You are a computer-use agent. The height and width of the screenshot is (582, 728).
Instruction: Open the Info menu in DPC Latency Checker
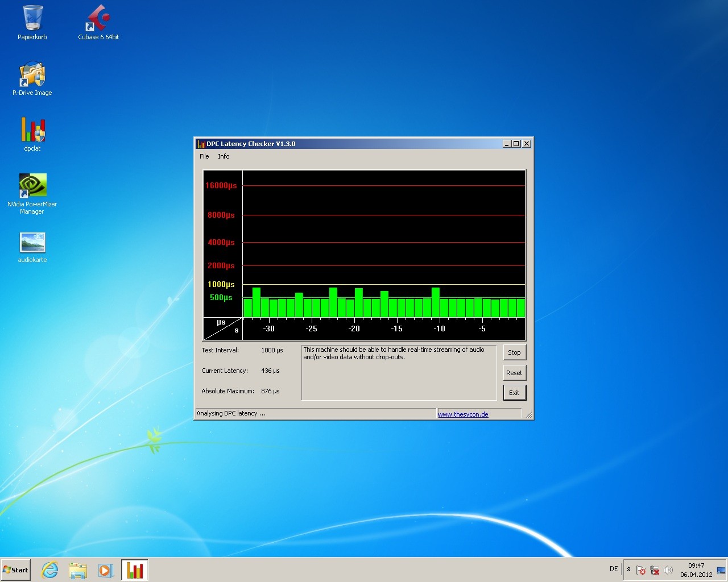click(224, 156)
